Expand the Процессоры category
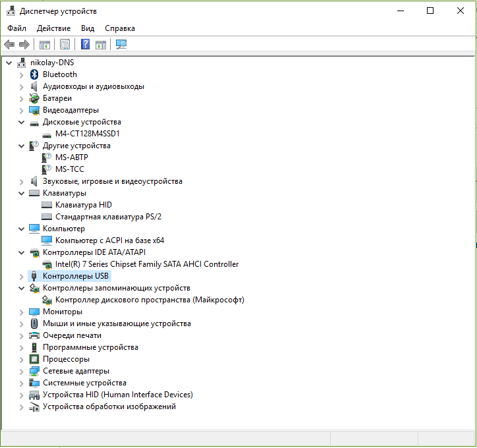Viewport: 477px width, 448px height. tap(21, 360)
